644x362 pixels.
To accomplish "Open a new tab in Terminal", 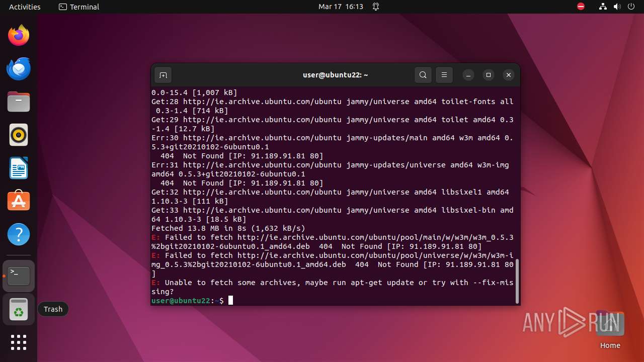I will point(163,75).
